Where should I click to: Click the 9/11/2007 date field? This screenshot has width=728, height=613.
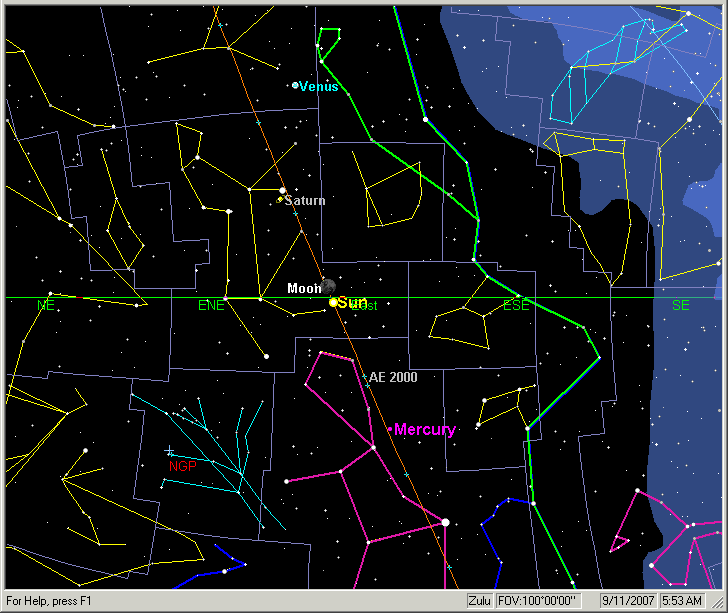[x=626, y=601]
